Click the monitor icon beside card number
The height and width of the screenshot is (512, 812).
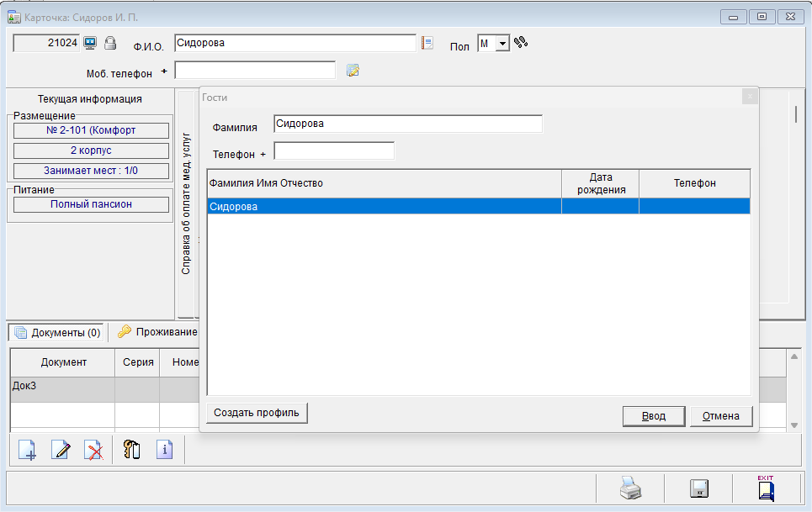point(91,43)
